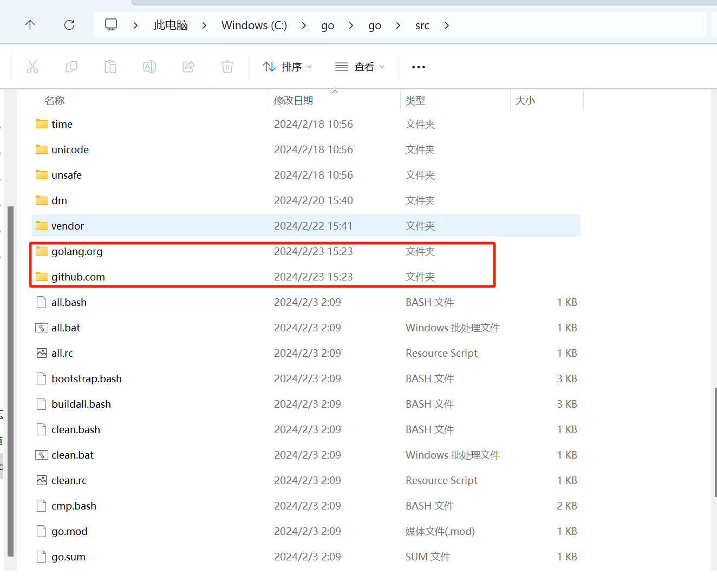
Task: Click the folder name text golang.org
Action: (77, 252)
